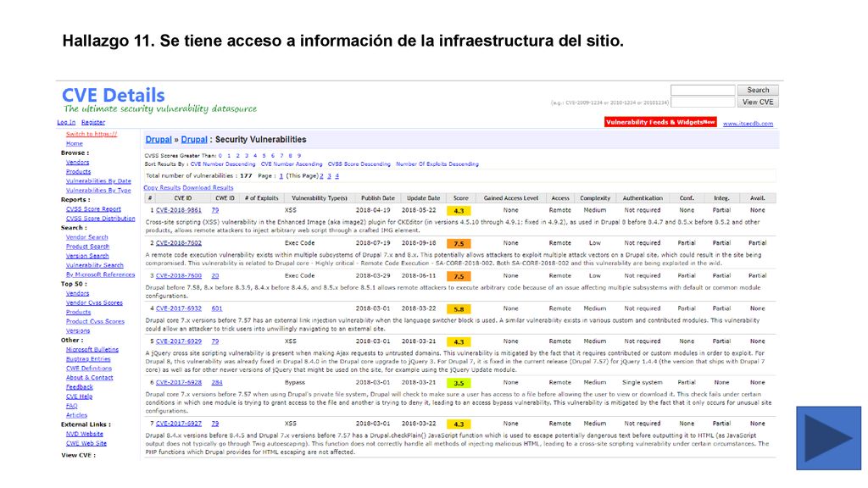Viewport: 868px width, 488px height.
Task: Sort by CVE Number Descending
Action: [x=223, y=164]
